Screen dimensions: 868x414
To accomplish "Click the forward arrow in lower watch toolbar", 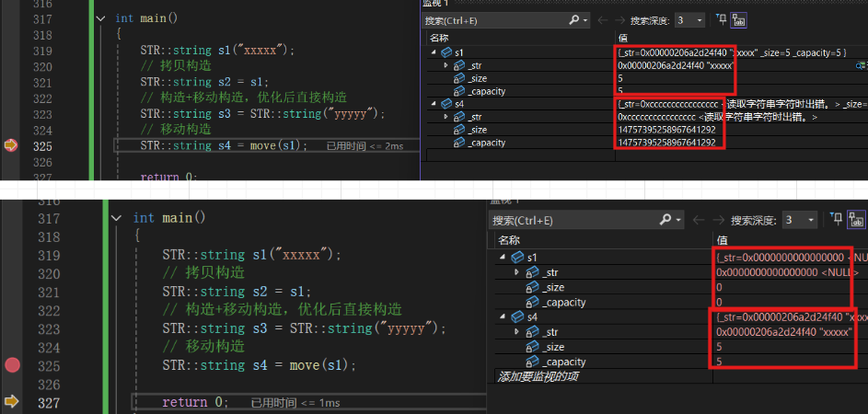I will point(717,220).
